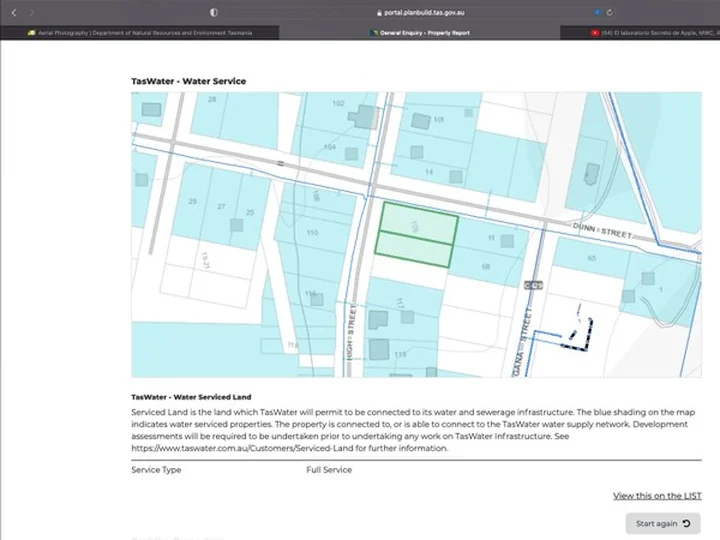Click the HIGH STREET label on map
Image resolution: width=720 pixels, height=540 pixels.
[x=351, y=332]
